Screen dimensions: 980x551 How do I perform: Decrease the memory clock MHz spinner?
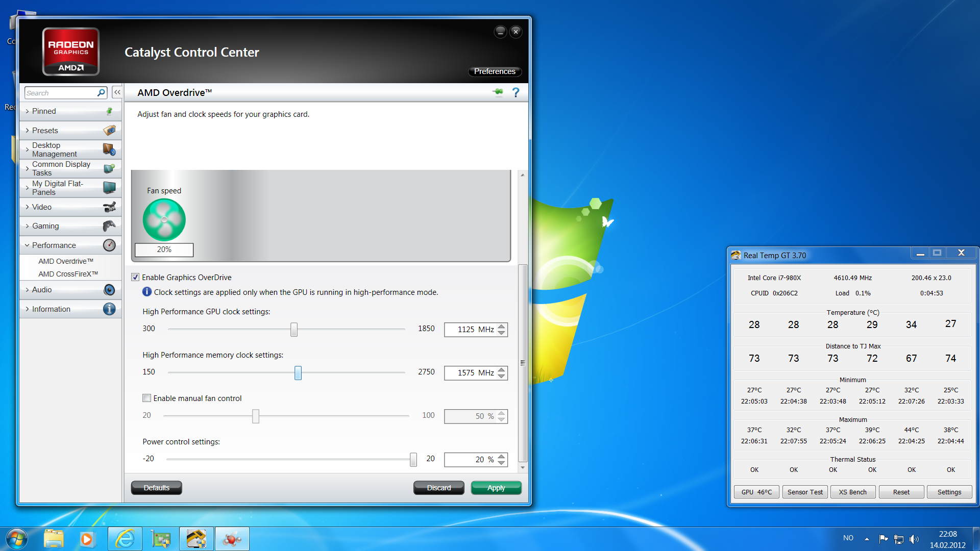pyautogui.click(x=502, y=376)
